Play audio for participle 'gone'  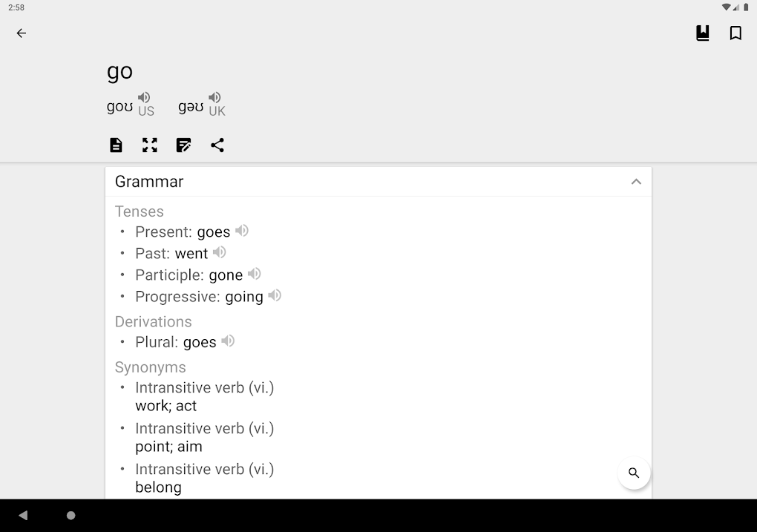[x=255, y=274]
